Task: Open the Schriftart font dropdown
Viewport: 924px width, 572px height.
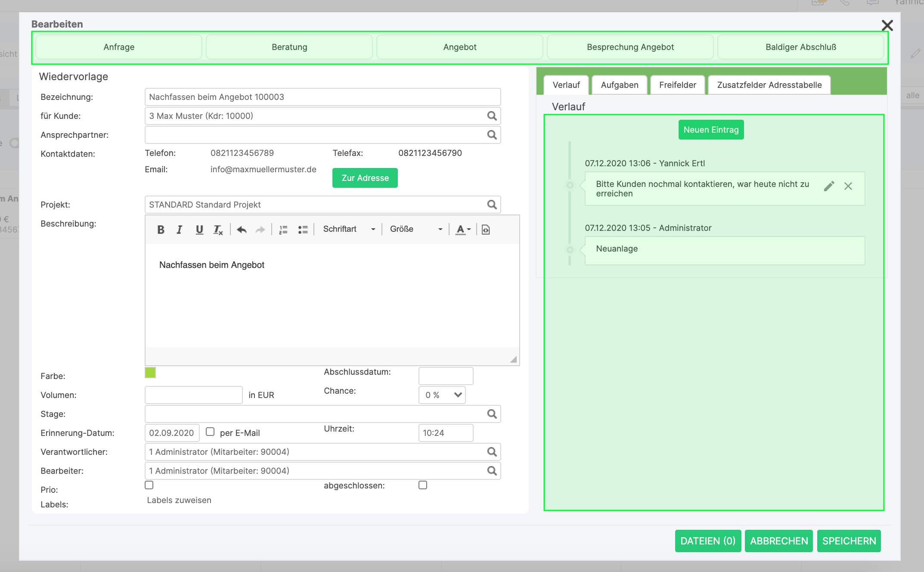Action: (x=349, y=229)
